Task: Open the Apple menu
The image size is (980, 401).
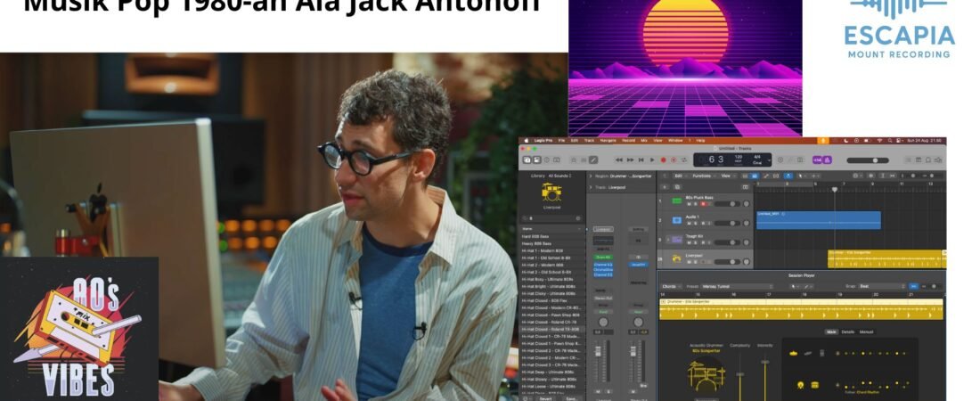Action: pyautogui.click(x=527, y=141)
